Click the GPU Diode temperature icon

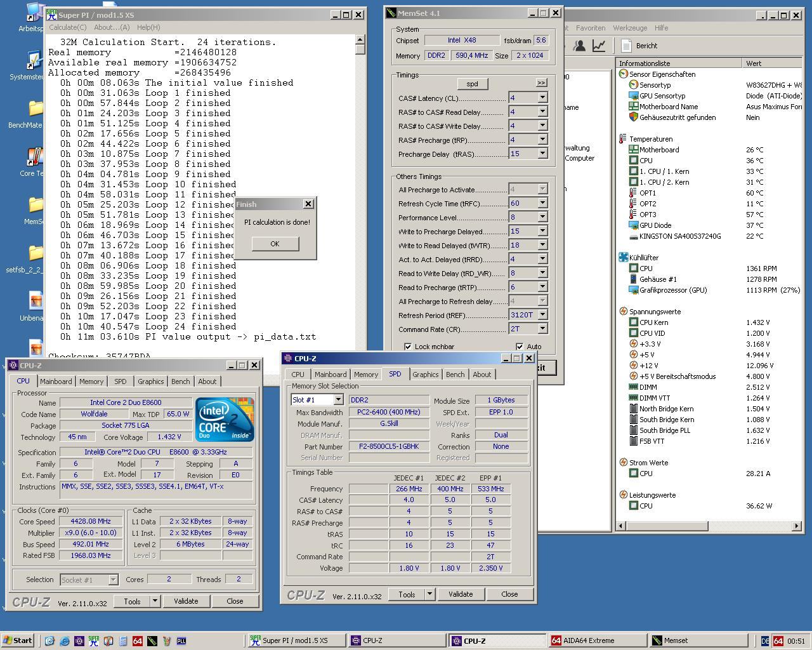pos(633,225)
